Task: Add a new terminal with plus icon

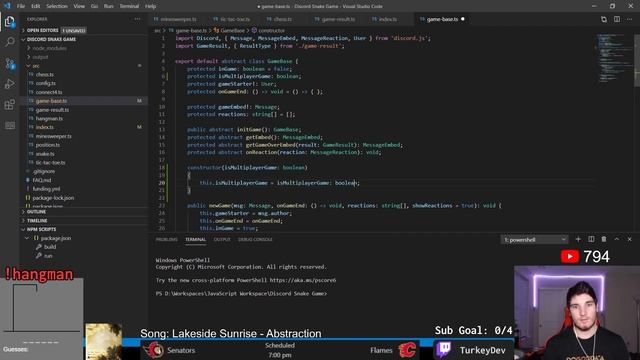Action: click(578, 239)
